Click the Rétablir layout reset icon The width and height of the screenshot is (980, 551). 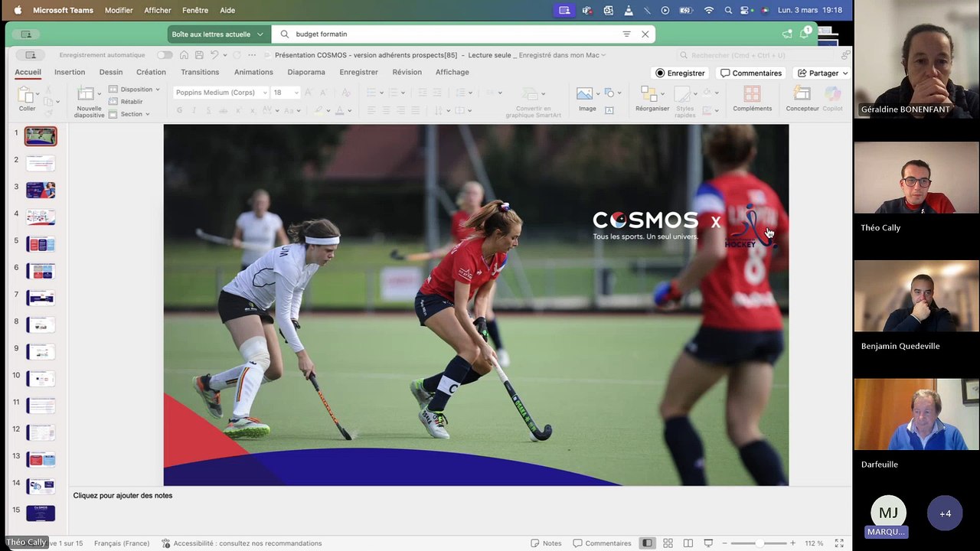[113, 101]
